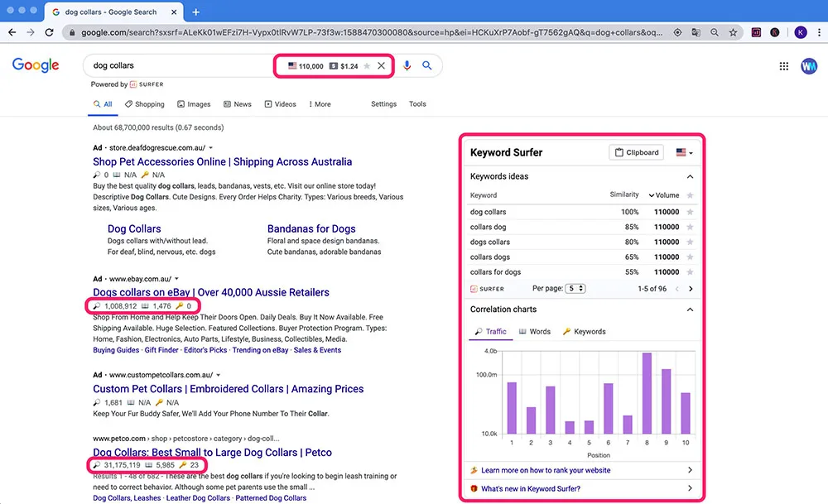Open search Settings
828x504 pixels.
(x=383, y=104)
